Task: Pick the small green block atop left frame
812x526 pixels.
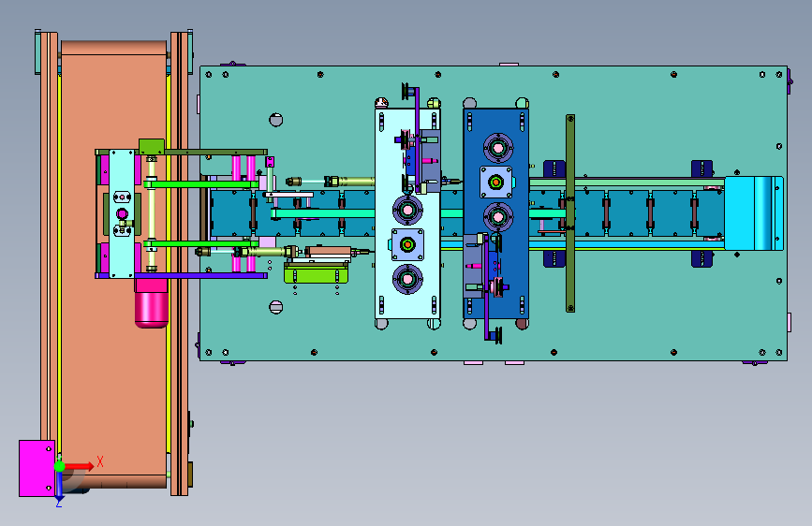Action: [151, 146]
